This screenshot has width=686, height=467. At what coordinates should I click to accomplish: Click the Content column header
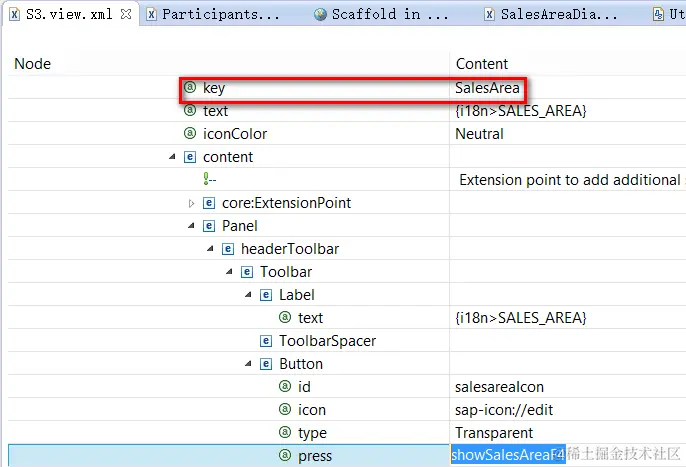pyautogui.click(x=482, y=64)
